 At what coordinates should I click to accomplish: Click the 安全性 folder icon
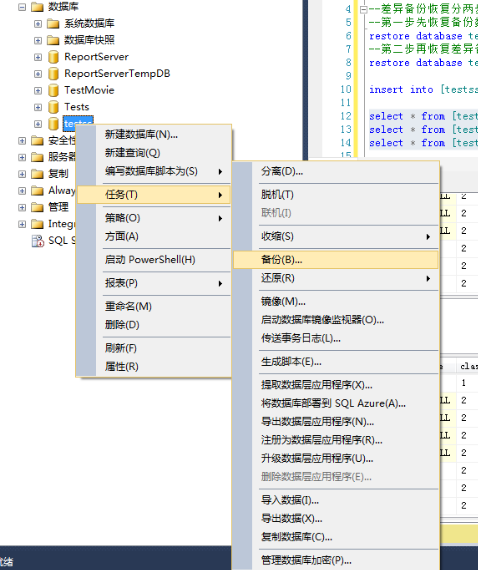(37, 141)
